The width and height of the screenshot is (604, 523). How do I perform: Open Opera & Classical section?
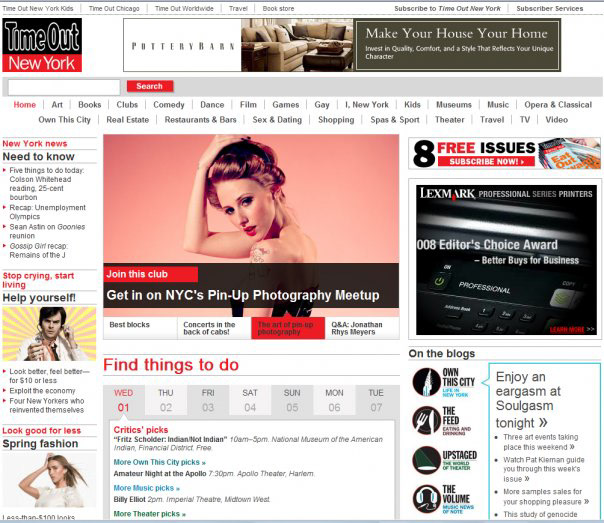pos(558,105)
